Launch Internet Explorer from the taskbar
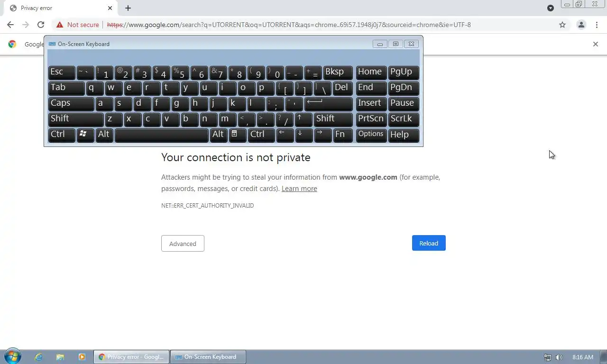The width and height of the screenshot is (607, 364). click(x=38, y=357)
